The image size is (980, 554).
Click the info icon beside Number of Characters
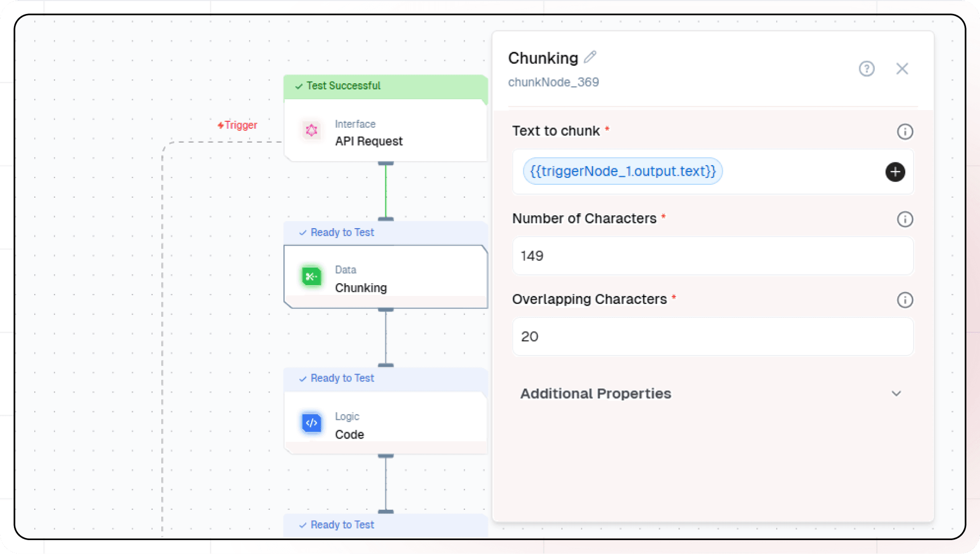coord(905,219)
